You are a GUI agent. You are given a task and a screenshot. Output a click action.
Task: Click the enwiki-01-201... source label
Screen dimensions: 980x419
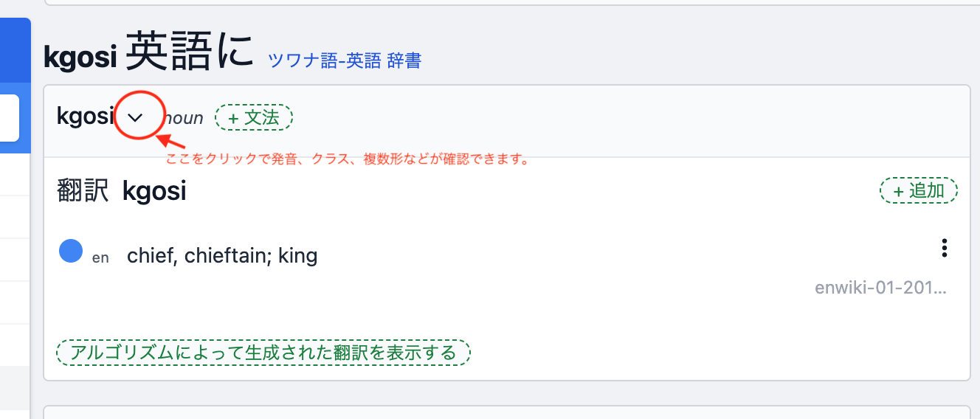(x=880, y=288)
